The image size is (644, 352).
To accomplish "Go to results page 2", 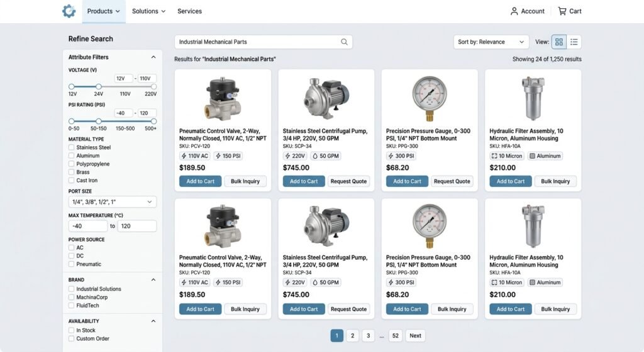I will tap(352, 336).
